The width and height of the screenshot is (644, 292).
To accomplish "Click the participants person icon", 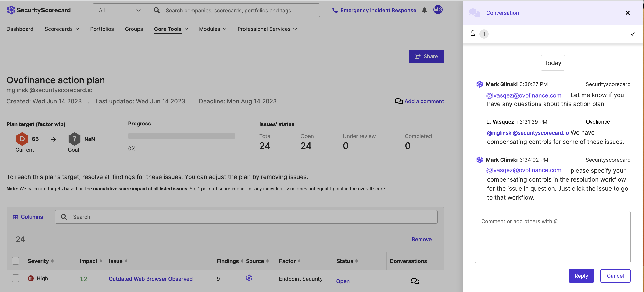I will 472,33.
